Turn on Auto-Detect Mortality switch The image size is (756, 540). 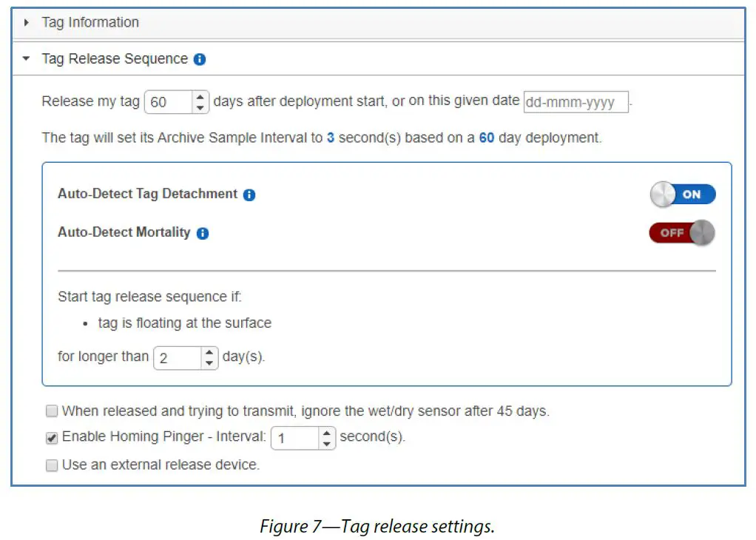pyautogui.click(x=682, y=232)
